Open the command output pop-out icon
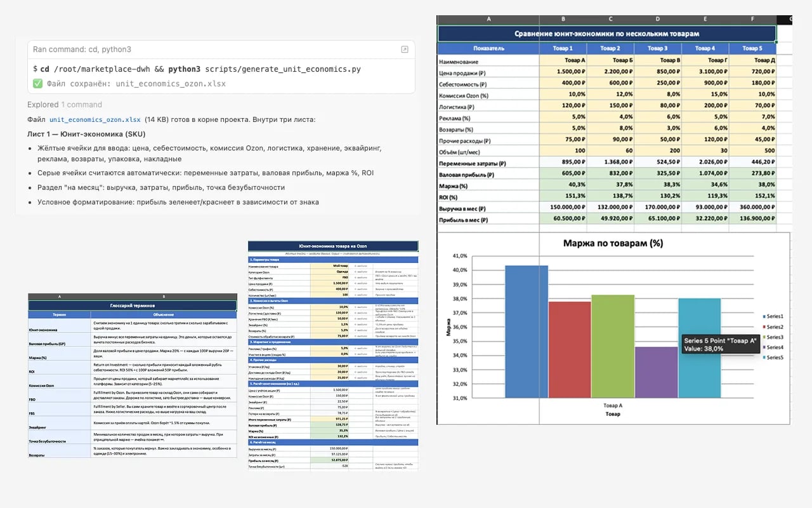 coord(405,50)
